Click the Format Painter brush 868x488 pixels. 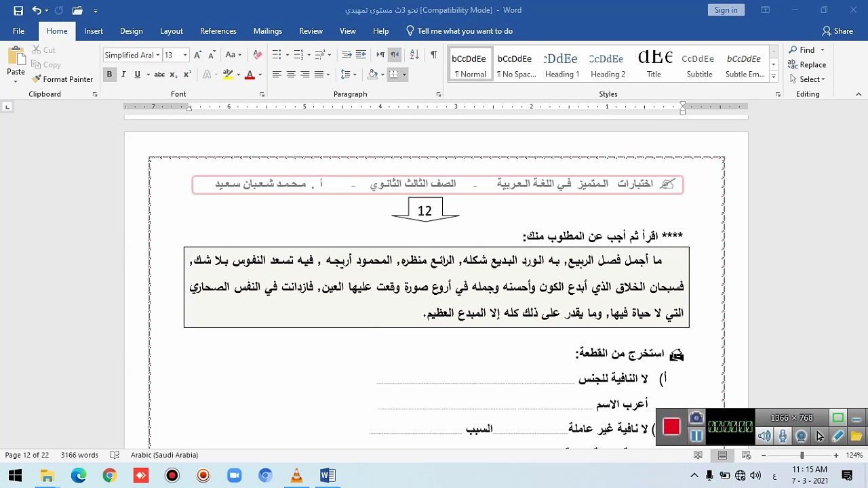(x=62, y=79)
